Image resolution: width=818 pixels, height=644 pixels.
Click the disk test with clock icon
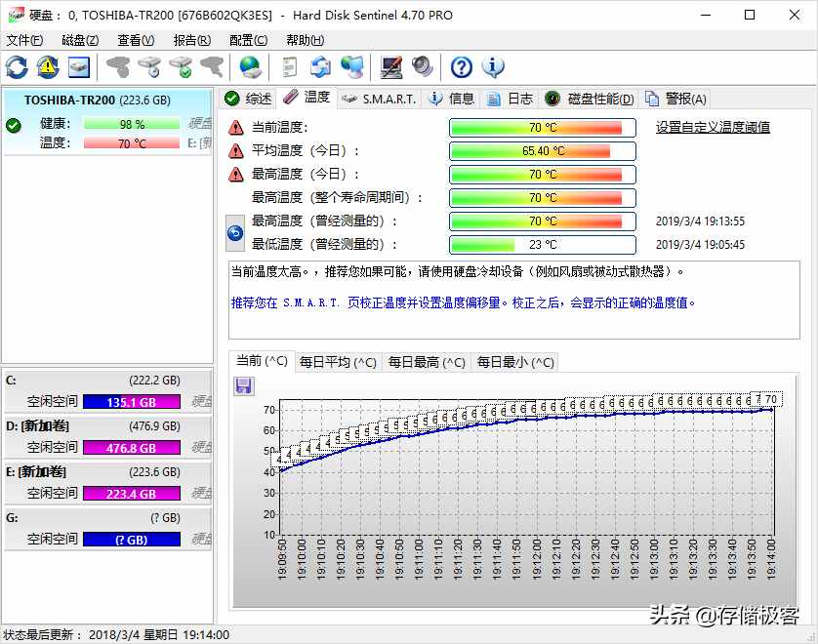(x=149, y=67)
